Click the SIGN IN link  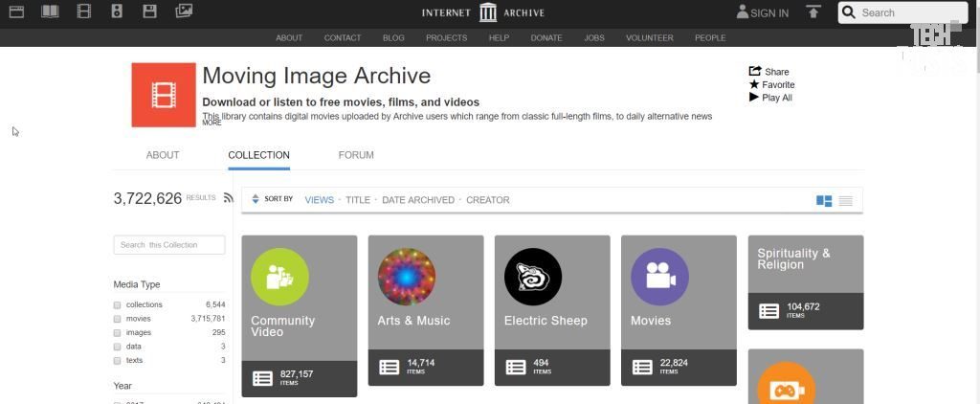[769, 13]
